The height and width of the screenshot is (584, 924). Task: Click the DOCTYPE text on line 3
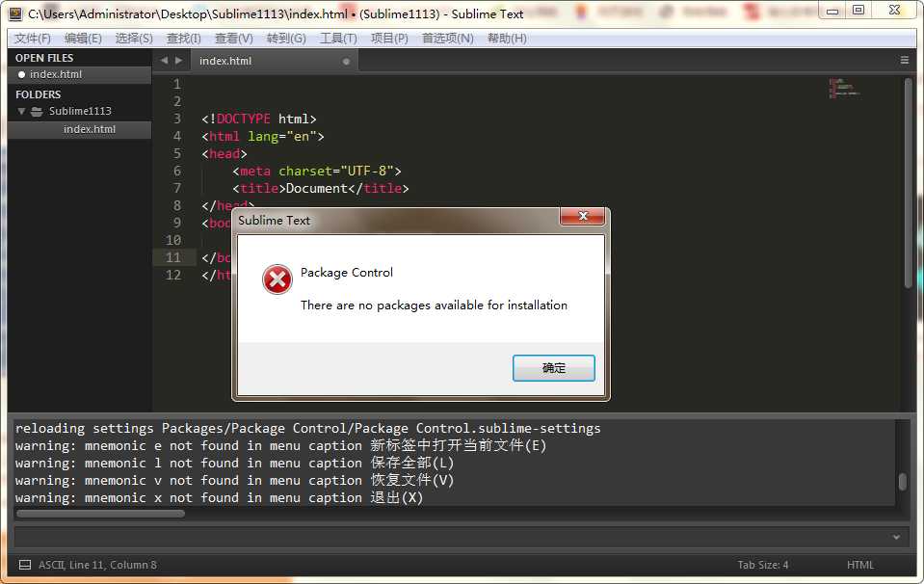[244, 119]
